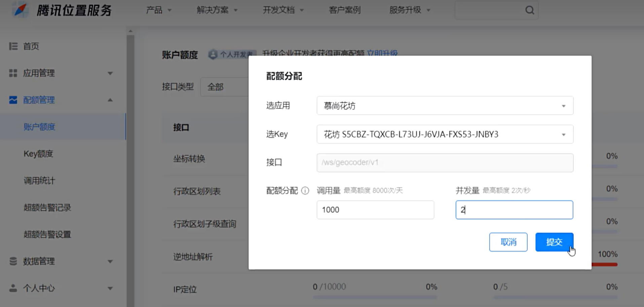Expand the 产品 top menu
This screenshot has width=644, height=307.
[158, 10]
